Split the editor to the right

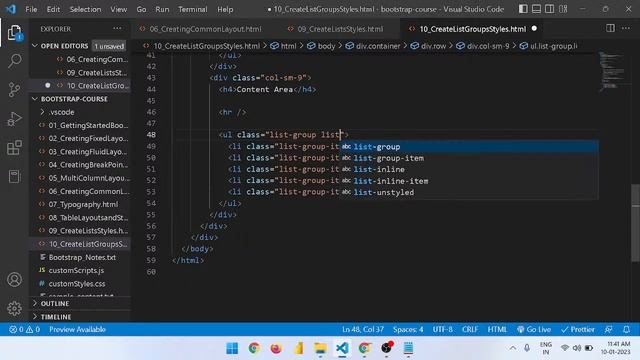(x=610, y=28)
